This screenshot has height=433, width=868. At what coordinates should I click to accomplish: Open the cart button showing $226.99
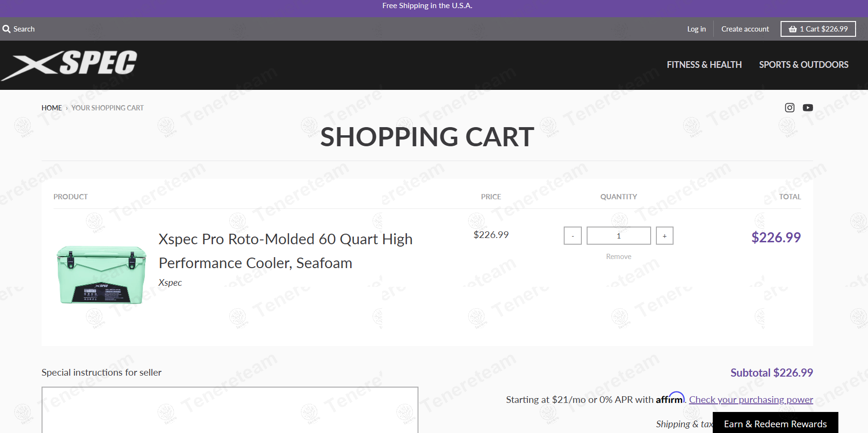click(x=818, y=29)
